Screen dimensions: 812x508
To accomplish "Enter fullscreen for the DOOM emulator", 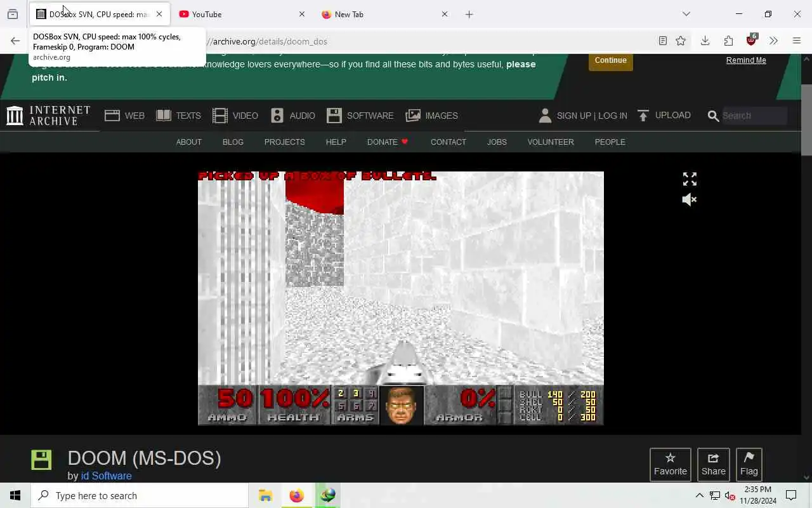I will [690, 179].
